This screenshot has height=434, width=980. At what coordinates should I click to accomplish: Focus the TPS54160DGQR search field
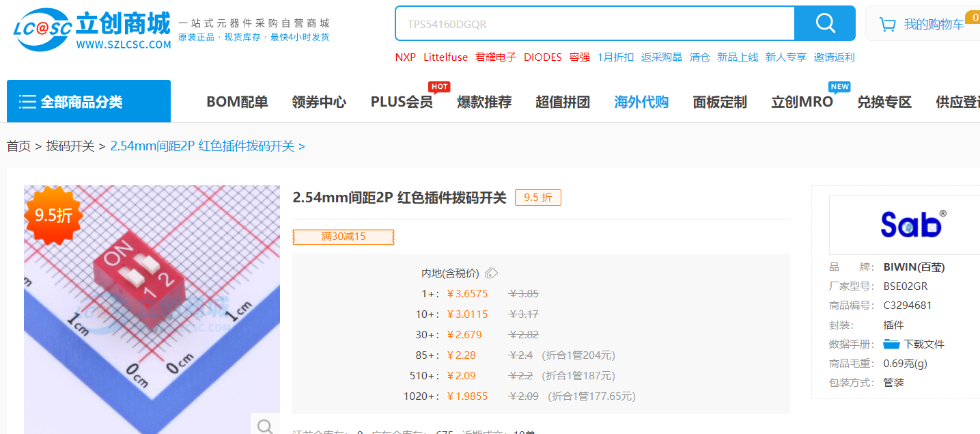click(595, 24)
